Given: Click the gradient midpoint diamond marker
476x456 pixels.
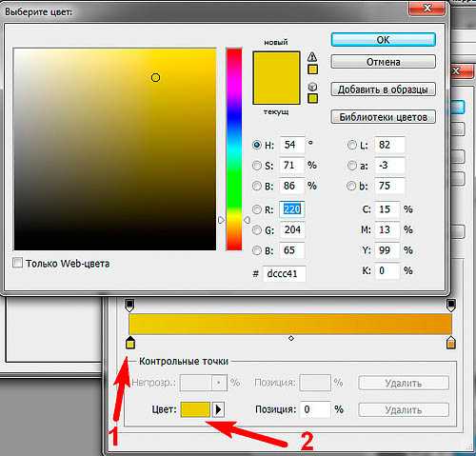Looking at the screenshot, I should (x=291, y=339).
